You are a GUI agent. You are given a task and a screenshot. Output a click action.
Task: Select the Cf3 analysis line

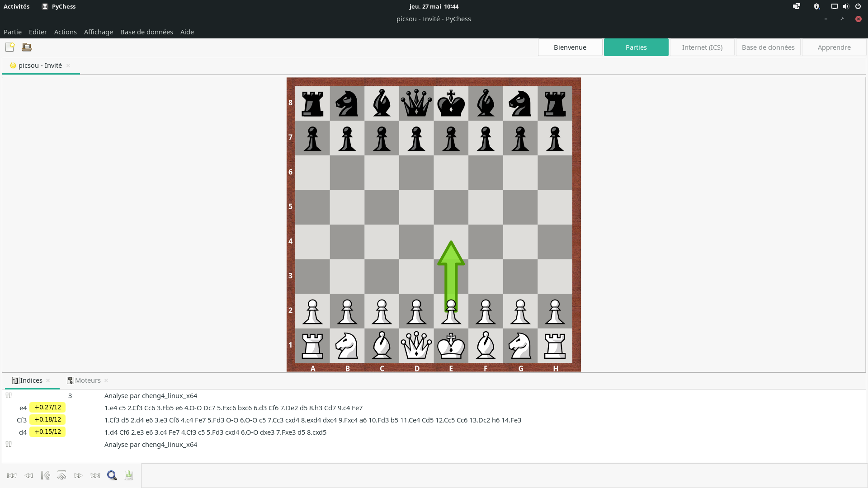[x=22, y=420]
